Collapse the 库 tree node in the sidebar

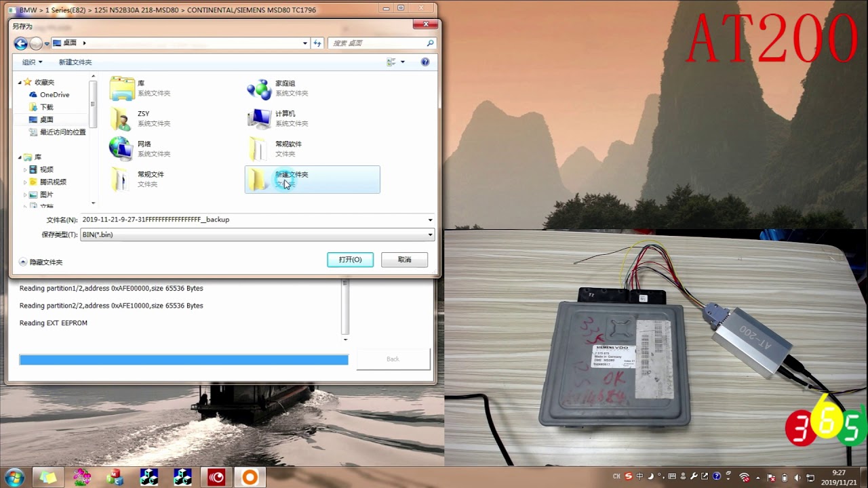pyautogui.click(x=20, y=157)
